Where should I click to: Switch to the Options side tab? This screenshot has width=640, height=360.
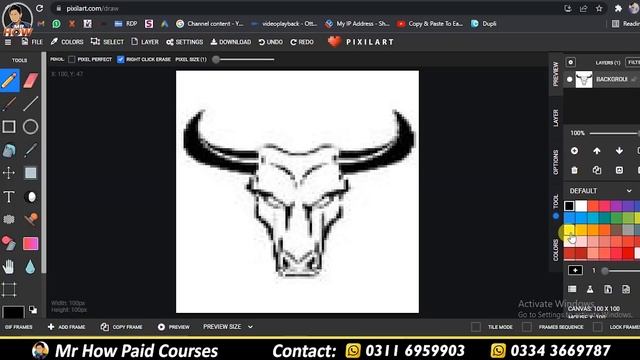[556, 162]
